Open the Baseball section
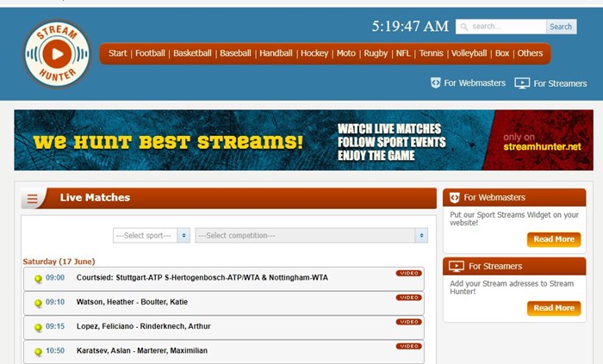 click(235, 53)
